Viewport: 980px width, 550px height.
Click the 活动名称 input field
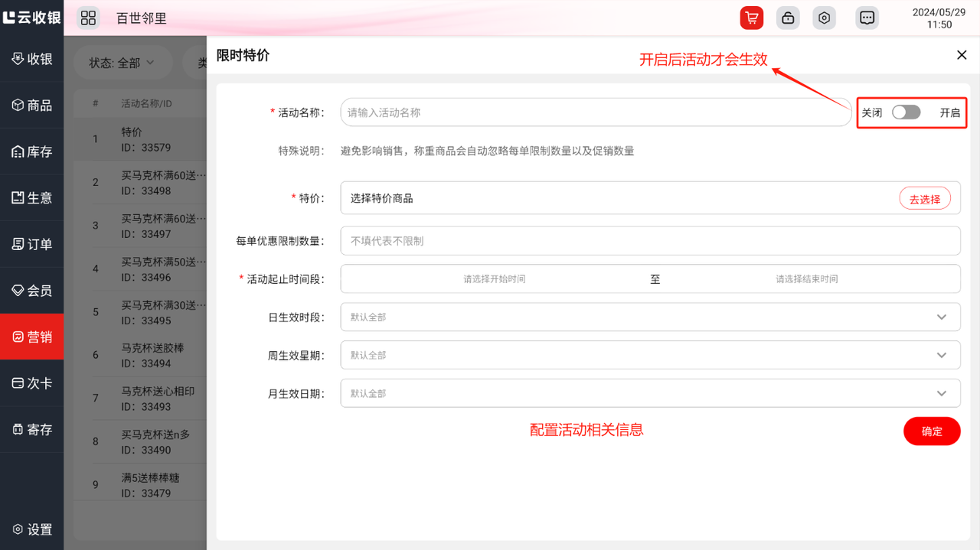click(x=593, y=112)
